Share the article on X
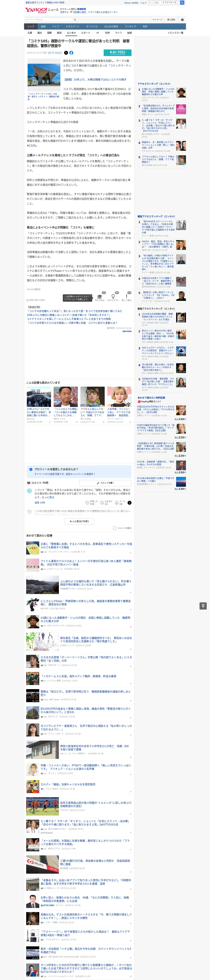Image resolution: width=210 pixels, height=980 pixels. click(66, 53)
